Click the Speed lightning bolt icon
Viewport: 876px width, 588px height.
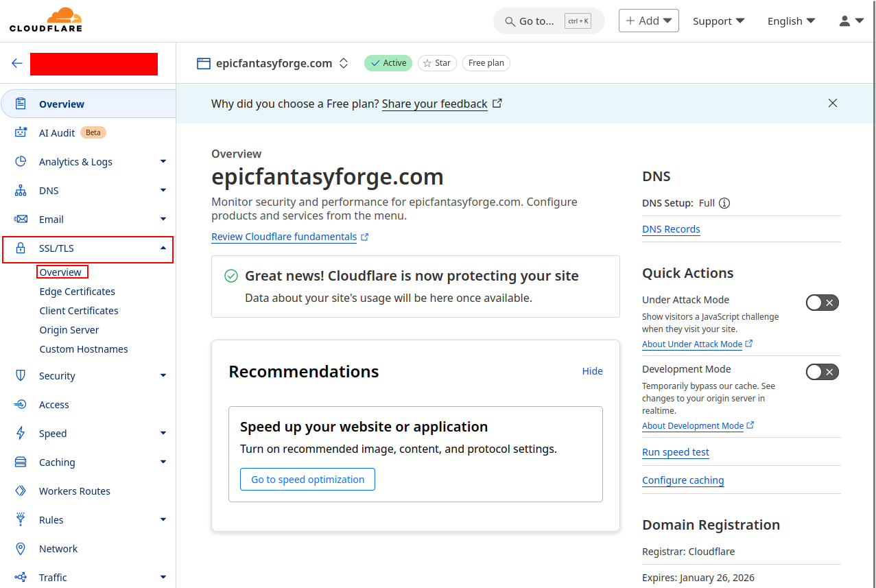click(21, 433)
